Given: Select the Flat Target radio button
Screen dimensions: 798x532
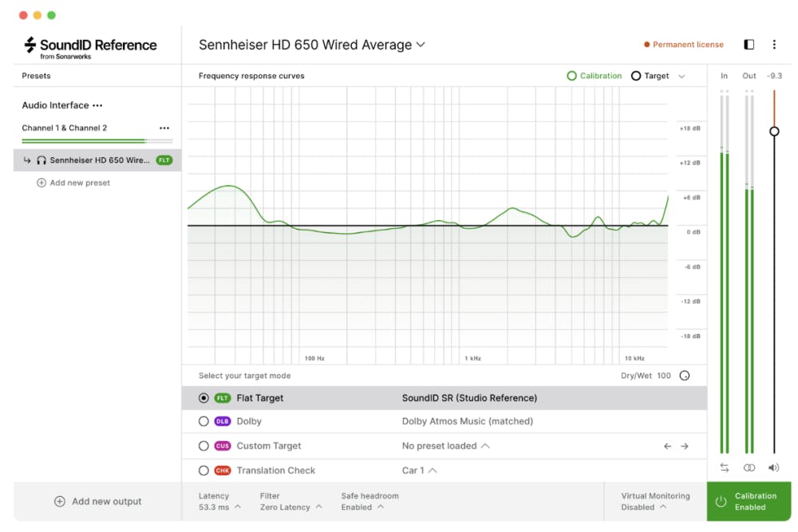Looking at the screenshot, I should (203, 398).
